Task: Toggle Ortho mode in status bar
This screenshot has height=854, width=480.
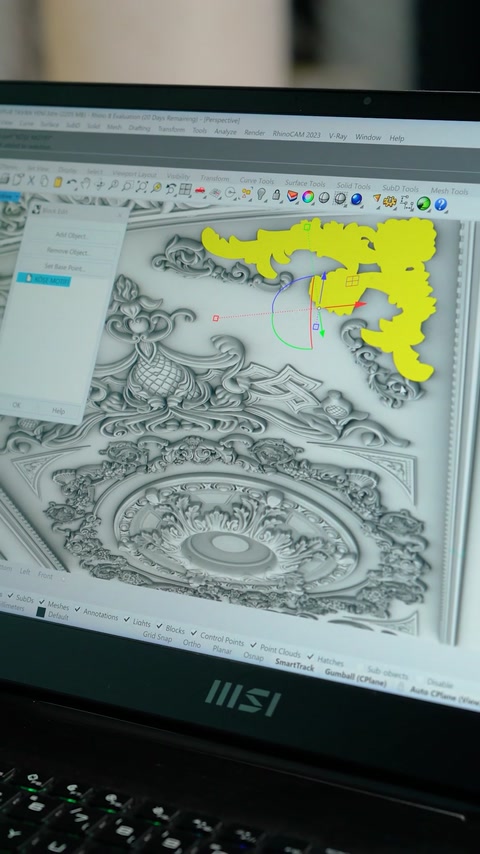Action: pos(192,643)
